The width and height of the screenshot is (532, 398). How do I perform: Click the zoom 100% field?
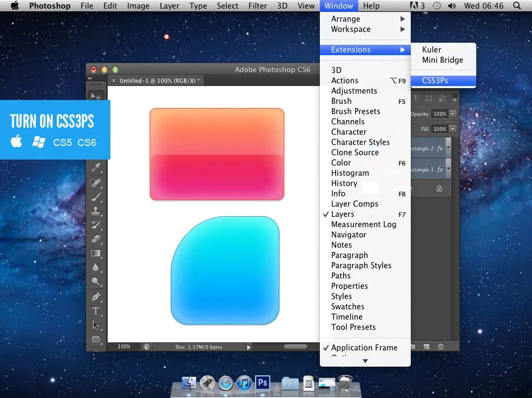pos(124,347)
